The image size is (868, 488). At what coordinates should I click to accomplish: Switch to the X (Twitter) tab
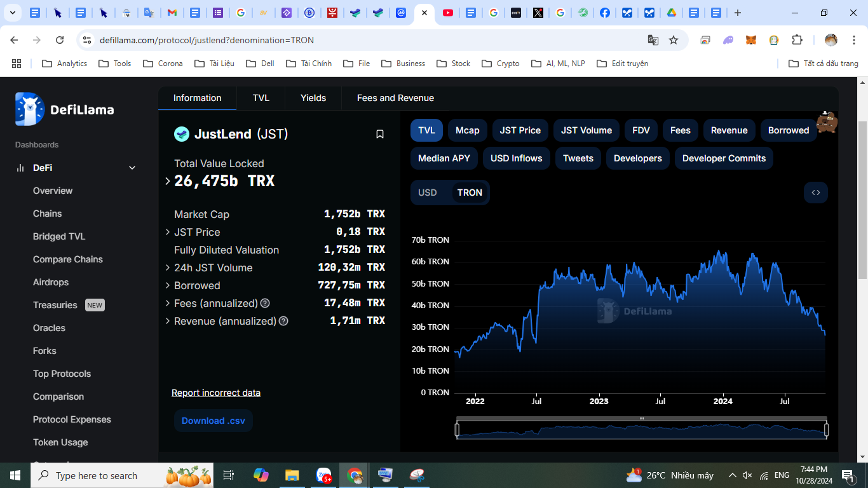tap(538, 13)
